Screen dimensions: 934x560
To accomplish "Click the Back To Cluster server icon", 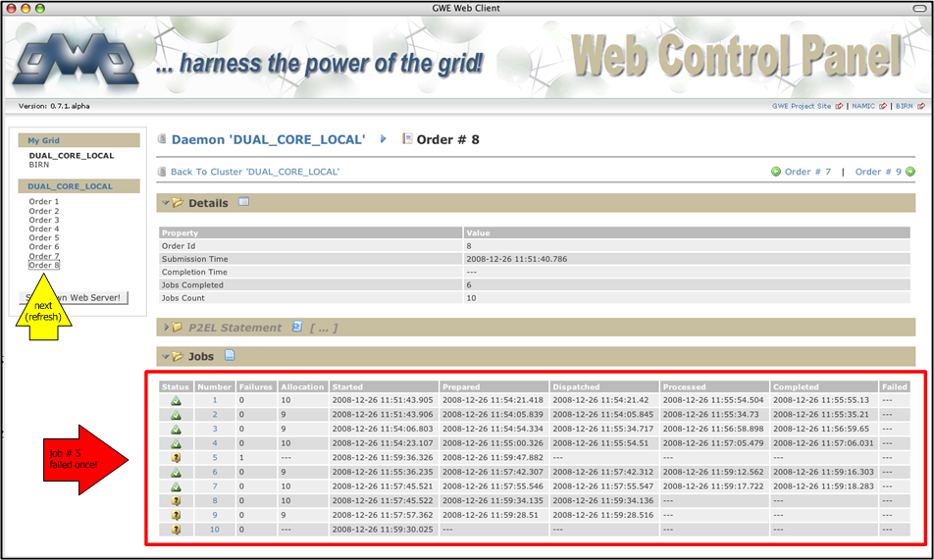I will coord(162,172).
